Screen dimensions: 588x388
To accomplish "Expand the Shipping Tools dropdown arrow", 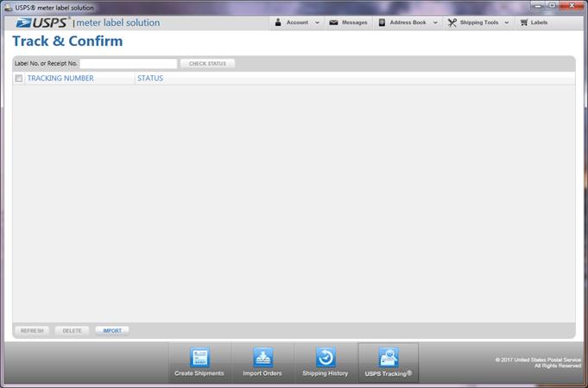I will point(507,22).
